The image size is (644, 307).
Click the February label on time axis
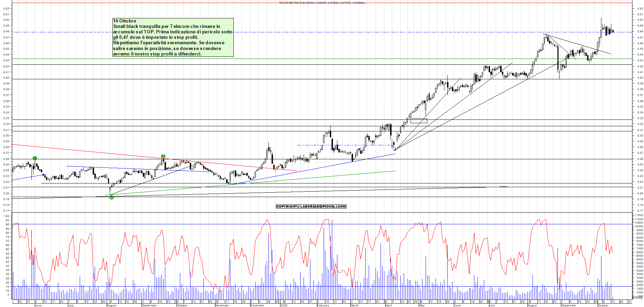(323, 305)
